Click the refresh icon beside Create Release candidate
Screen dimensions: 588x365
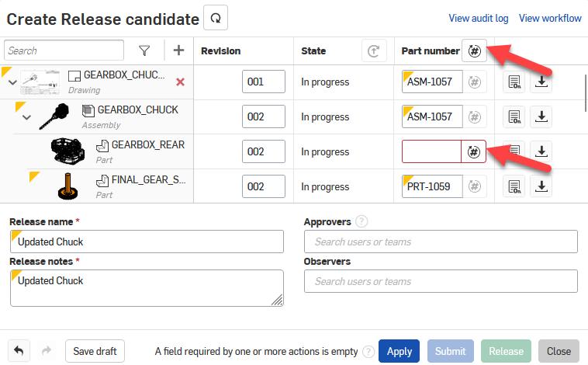[x=216, y=18]
